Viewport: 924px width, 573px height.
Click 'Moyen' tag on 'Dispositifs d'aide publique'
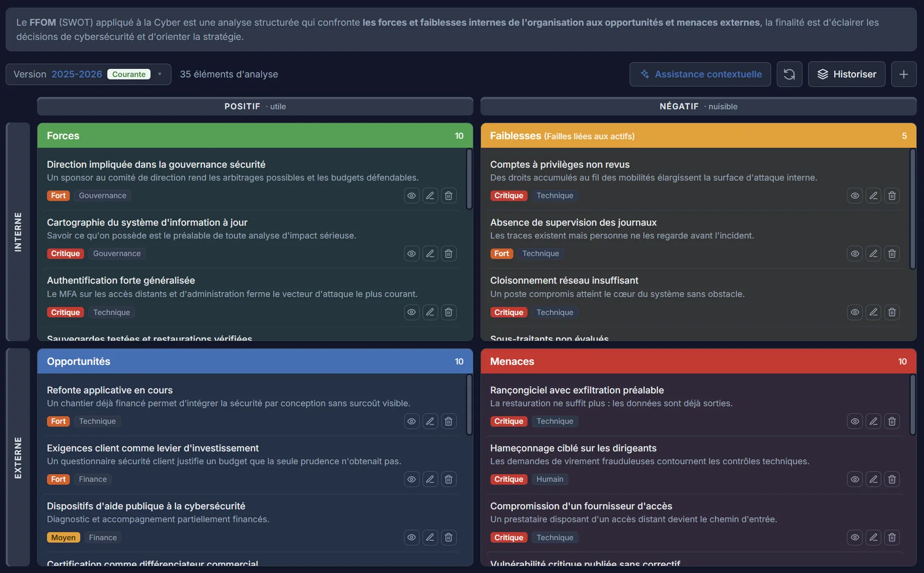coord(64,538)
